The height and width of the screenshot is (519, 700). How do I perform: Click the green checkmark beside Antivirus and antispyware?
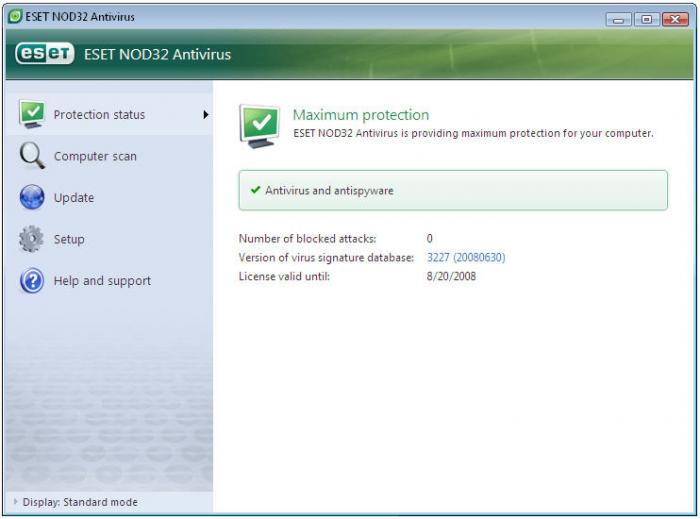click(255, 190)
